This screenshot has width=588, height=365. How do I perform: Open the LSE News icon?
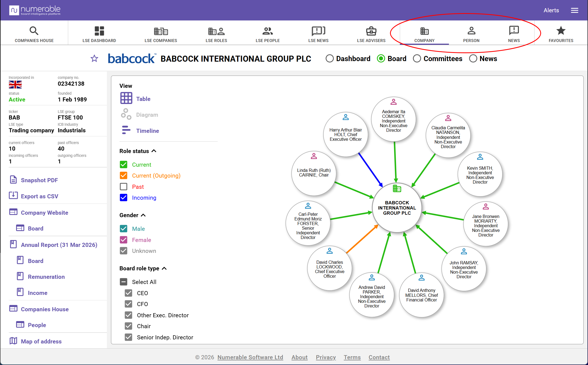point(318,31)
